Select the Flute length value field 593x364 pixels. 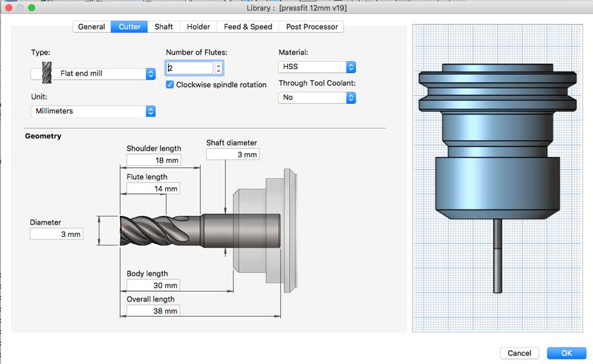[153, 188]
